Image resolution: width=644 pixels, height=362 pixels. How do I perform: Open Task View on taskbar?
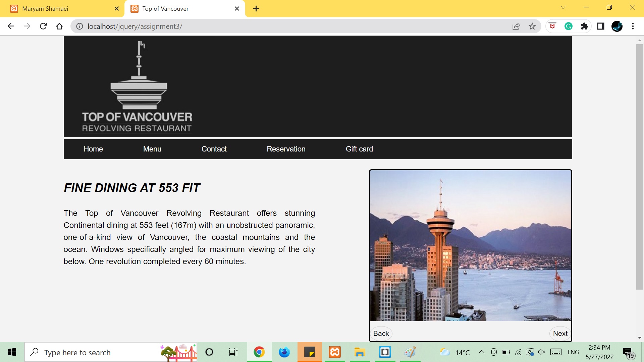click(x=233, y=352)
